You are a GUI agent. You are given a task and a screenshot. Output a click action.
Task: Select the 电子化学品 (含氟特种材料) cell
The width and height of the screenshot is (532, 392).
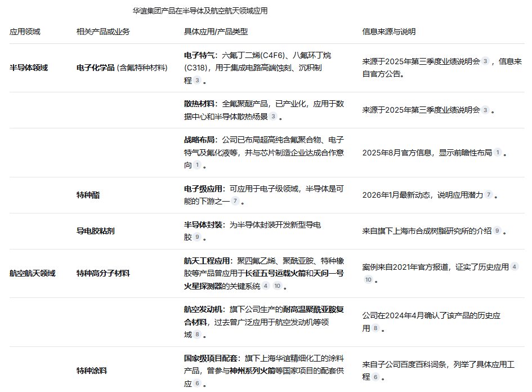(x=122, y=68)
